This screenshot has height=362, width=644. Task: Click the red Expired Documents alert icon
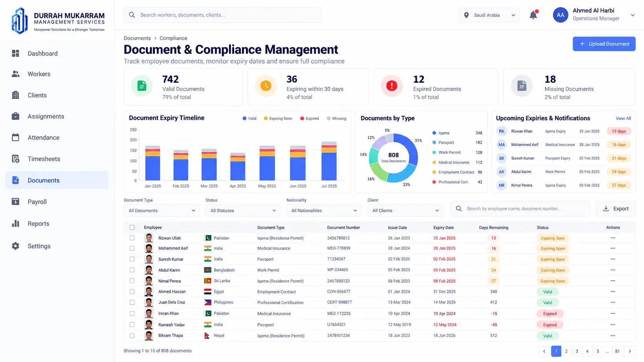click(392, 86)
